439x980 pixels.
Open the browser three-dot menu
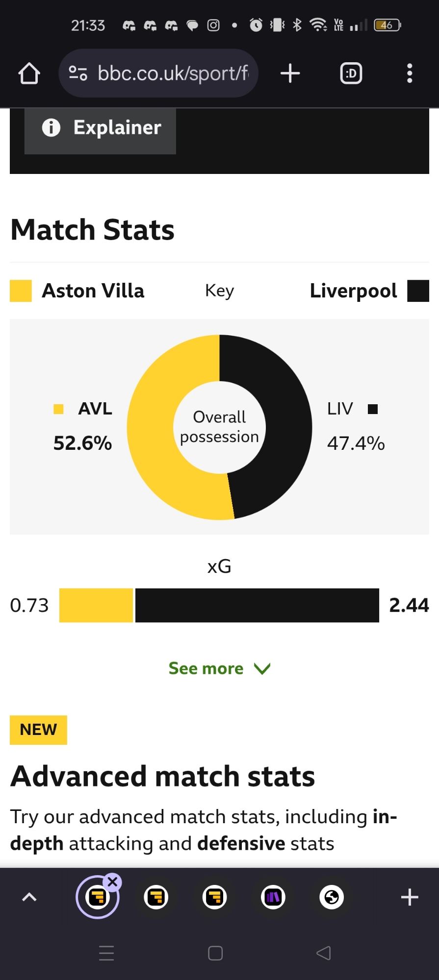coord(410,73)
